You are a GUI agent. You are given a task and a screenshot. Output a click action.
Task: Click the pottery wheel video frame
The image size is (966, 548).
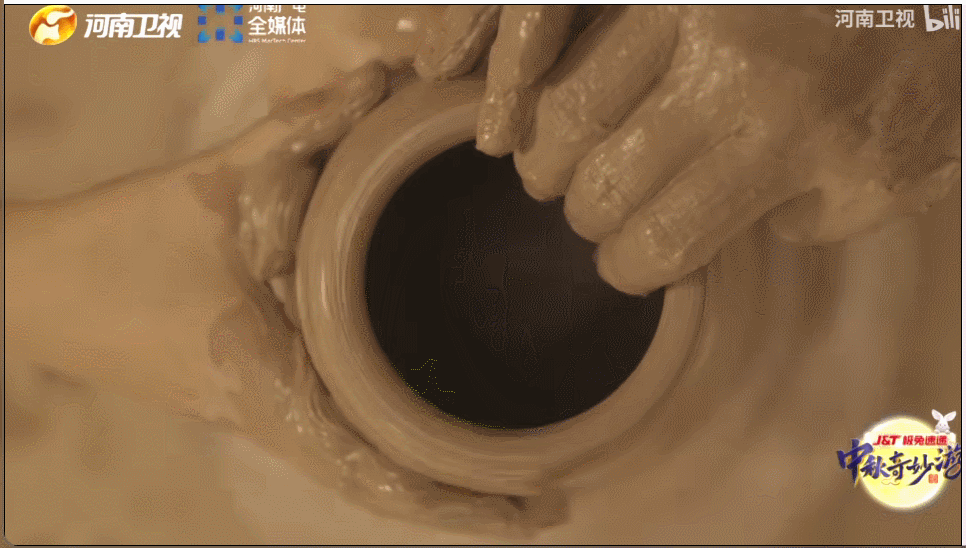click(483, 275)
